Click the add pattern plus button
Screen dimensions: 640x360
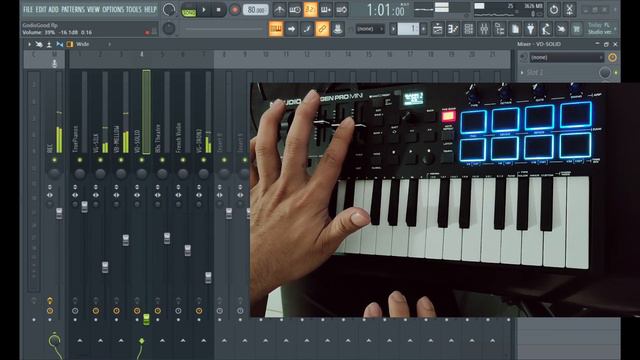point(423,29)
